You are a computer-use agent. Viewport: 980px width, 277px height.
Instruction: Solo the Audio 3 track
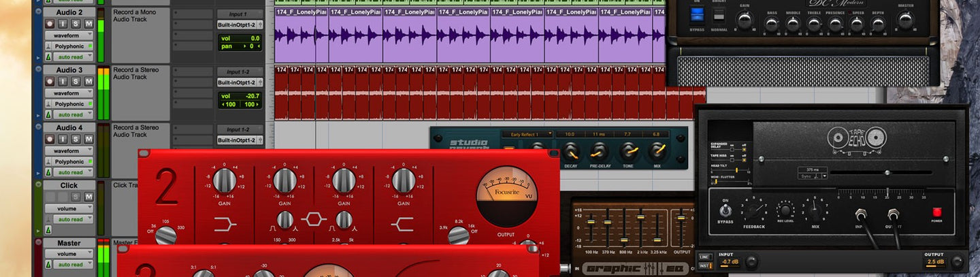[x=76, y=82]
